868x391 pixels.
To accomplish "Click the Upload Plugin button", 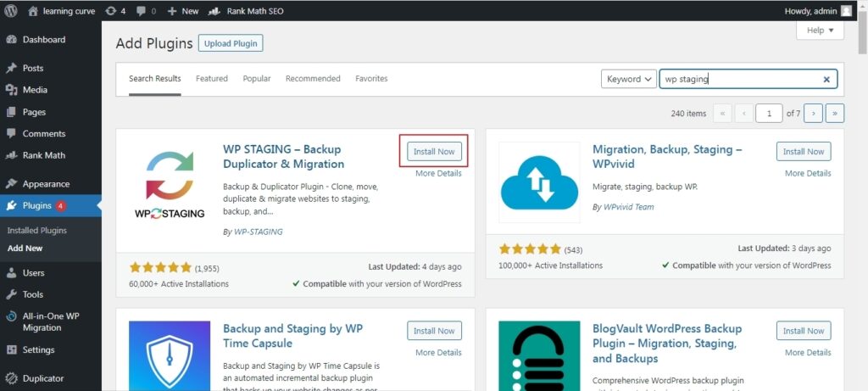I will [x=231, y=43].
